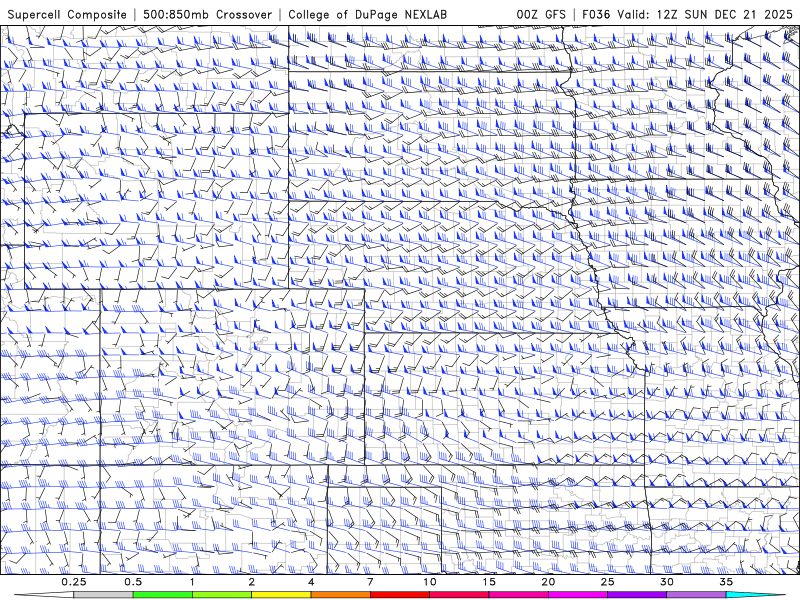Click the 'F036' forecast hour label
The width and height of the screenshot is (800, 600).
coord(596,14)
